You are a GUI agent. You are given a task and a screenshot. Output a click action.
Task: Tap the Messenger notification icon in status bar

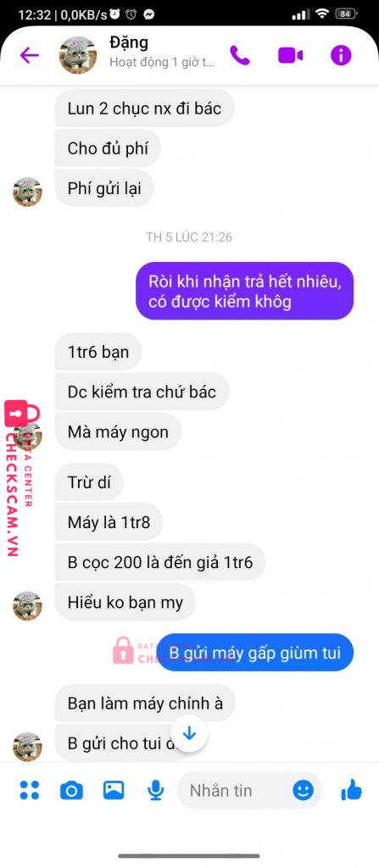pyautogui.click(x=149, y=14)
